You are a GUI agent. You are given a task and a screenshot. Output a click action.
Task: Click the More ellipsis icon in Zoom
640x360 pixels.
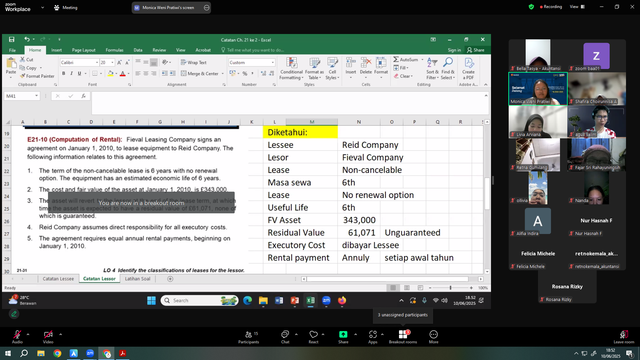(x=433, y=334)
